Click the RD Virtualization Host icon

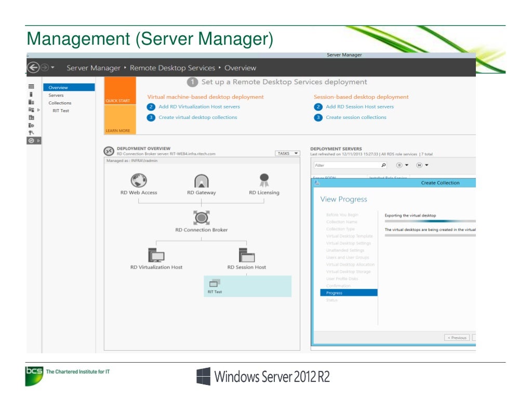click(156, 255)
